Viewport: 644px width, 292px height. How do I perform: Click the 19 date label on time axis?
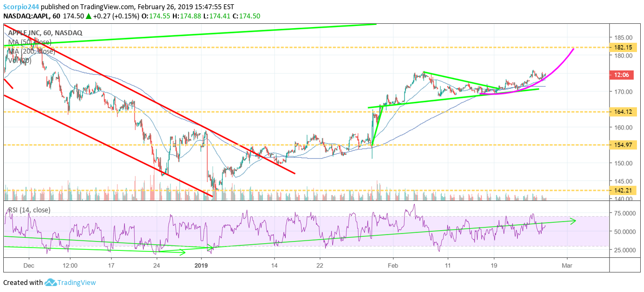494,265
